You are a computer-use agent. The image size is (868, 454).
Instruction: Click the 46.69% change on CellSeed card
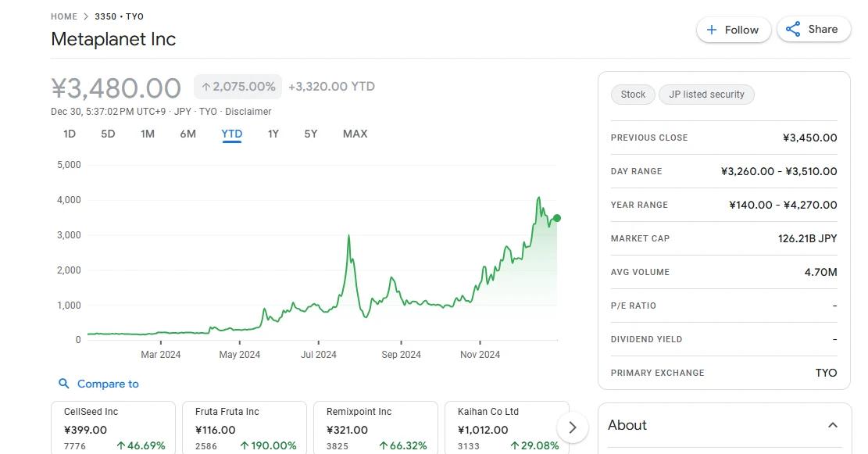pos(141,445)
